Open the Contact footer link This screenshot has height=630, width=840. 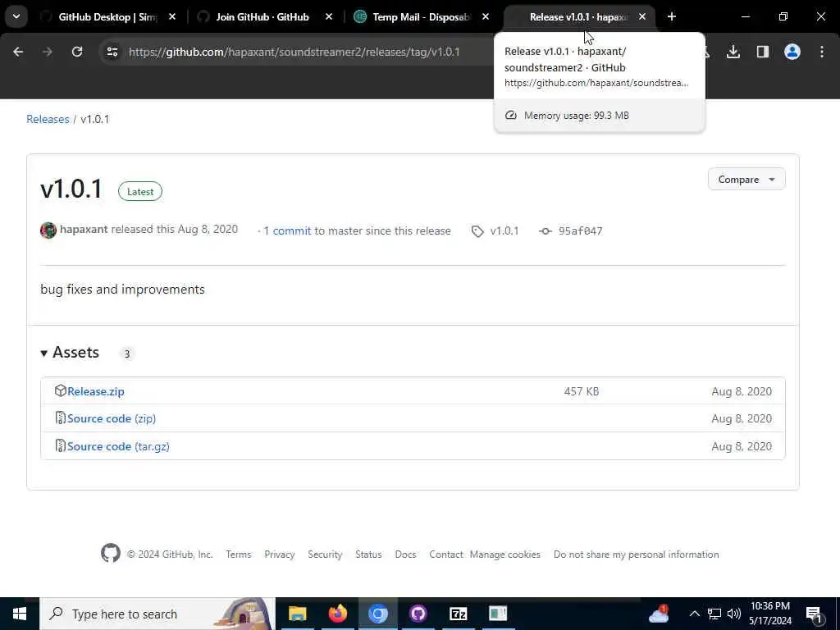[445, 555]
